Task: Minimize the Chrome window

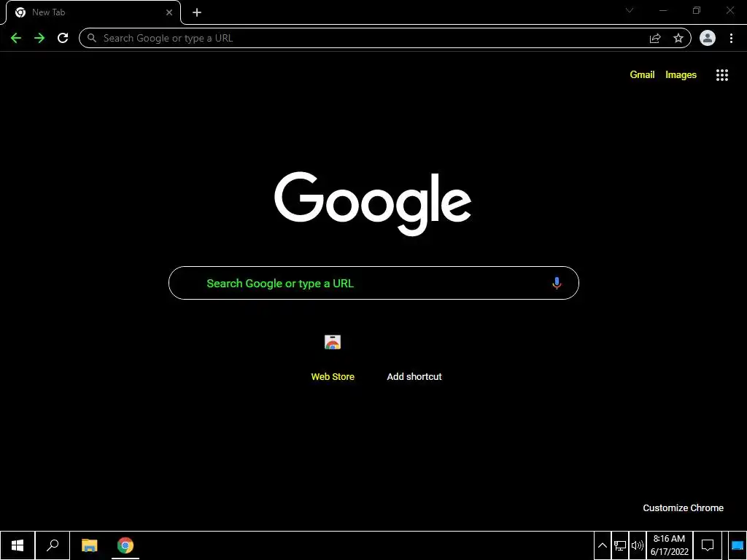Action: (663, 10)
